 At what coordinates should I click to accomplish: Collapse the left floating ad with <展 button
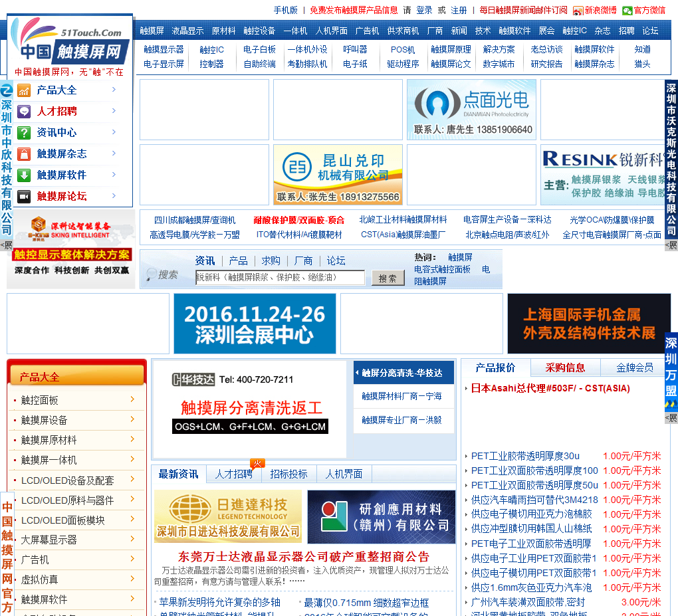tap(7, 245)
